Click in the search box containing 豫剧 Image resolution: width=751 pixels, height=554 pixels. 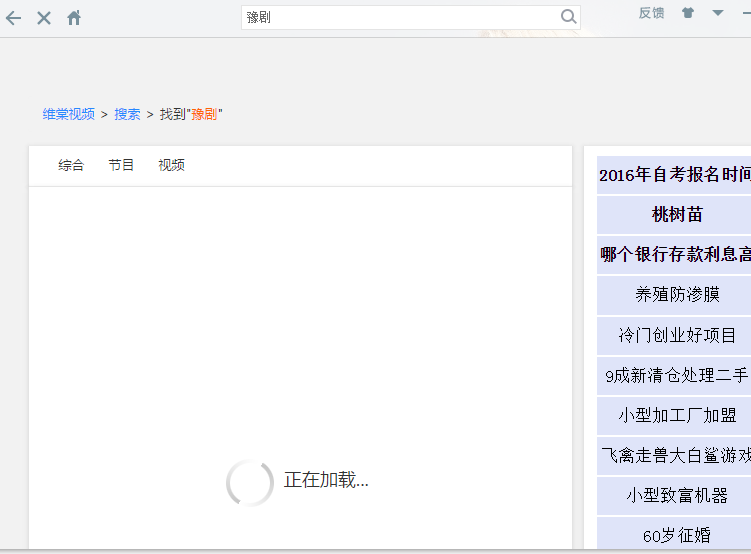coord(400,17)
